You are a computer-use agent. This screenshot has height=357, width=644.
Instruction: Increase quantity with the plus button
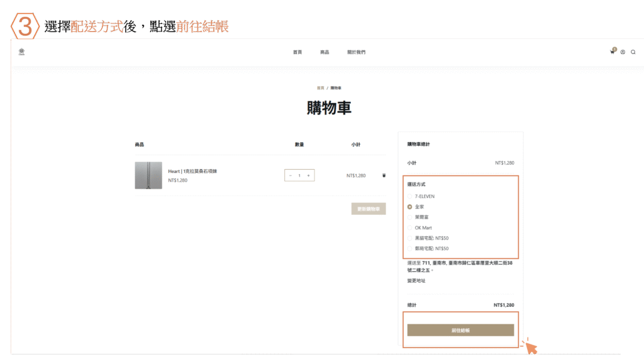[x=308, y=175]
